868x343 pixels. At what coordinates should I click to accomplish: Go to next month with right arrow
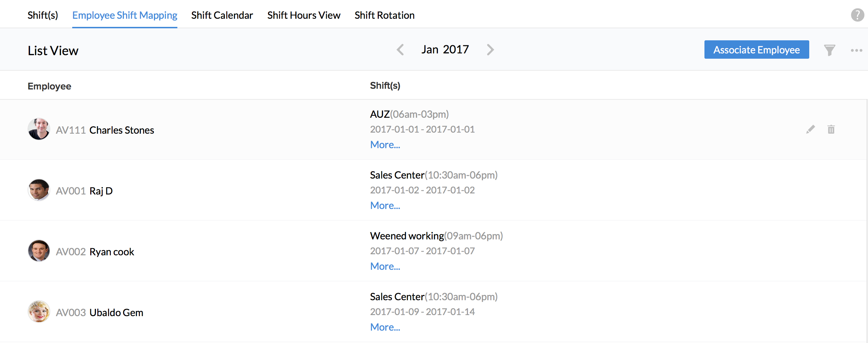(x=490, y=50)
